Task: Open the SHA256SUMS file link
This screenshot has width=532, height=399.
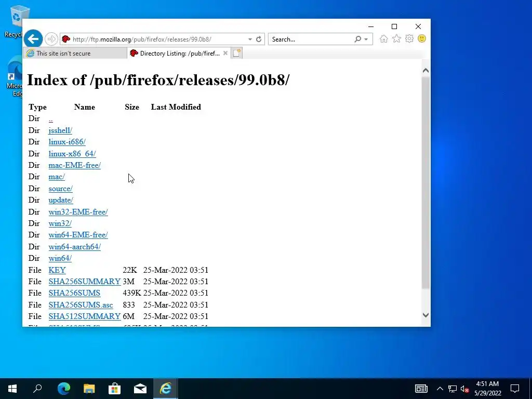Action: point(74,293)
